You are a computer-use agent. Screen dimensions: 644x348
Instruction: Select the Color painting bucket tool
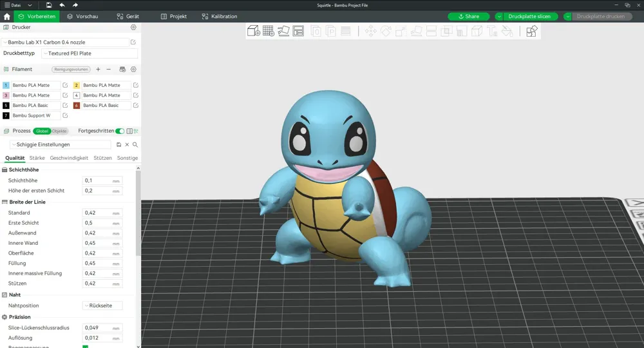point(507,31)
